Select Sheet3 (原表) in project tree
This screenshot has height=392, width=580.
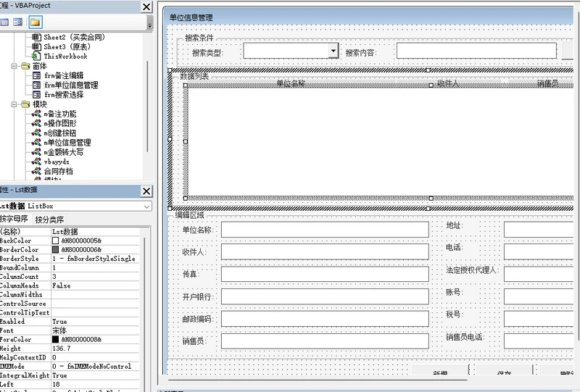[x=67, y=46]
